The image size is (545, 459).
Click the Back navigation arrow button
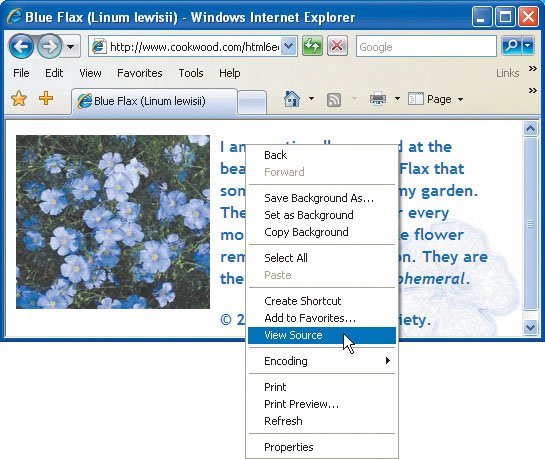point(21,46)
